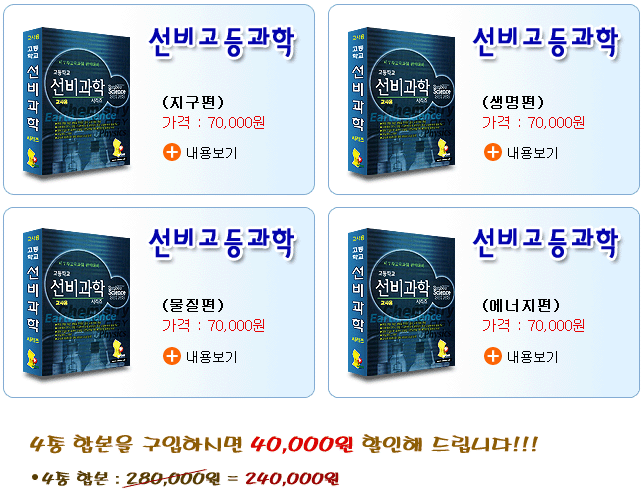The width and height of the screenshot is (644, 493).
Task: Click the orange plus icon for 물질편
Action: (172, 356)
